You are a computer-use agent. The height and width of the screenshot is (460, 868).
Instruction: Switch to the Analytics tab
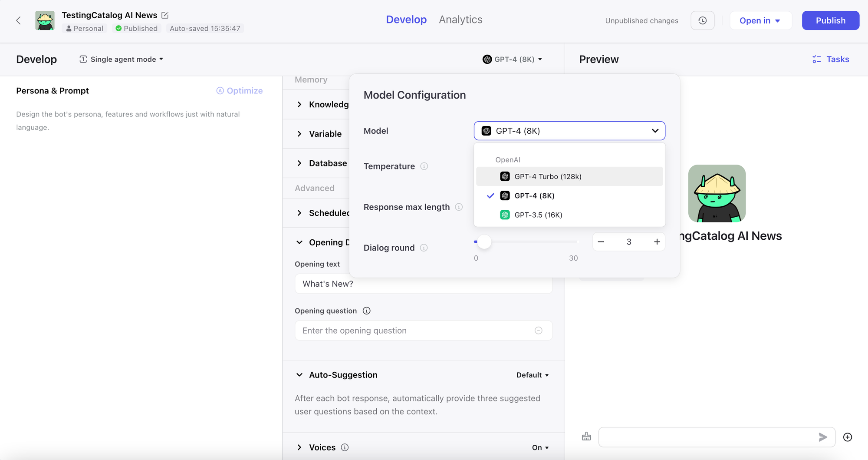[460, 20]
